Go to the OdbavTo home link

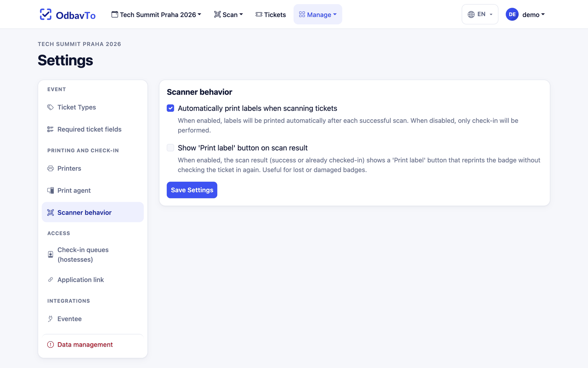coord(68,14)
